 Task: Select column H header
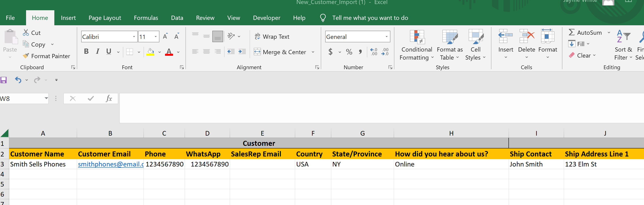(x=451, y=133)
